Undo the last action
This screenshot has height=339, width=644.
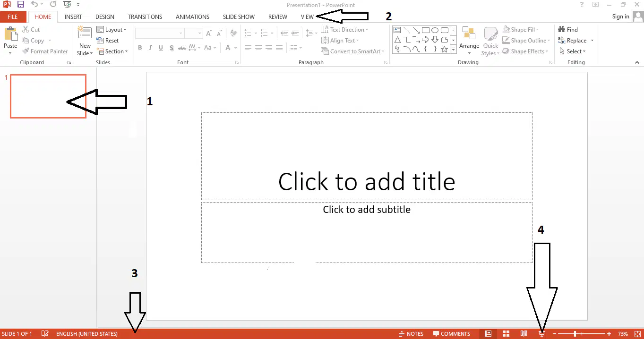tap(34, 4)
